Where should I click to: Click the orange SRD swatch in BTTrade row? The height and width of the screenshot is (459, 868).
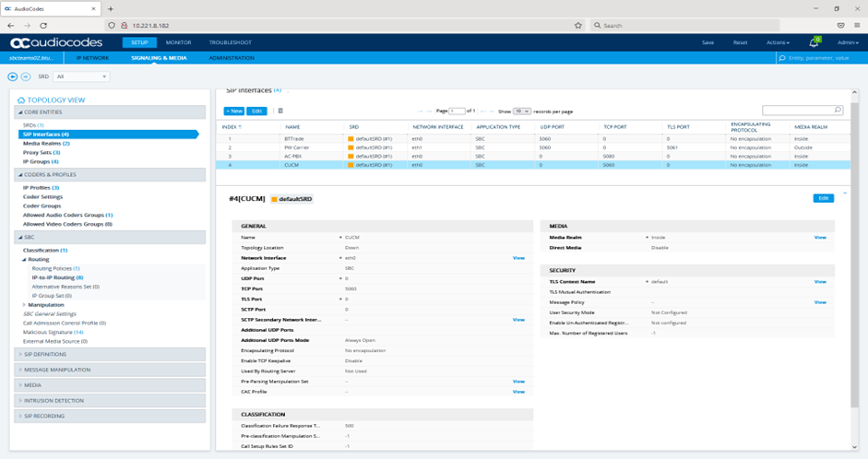[351, 139]
